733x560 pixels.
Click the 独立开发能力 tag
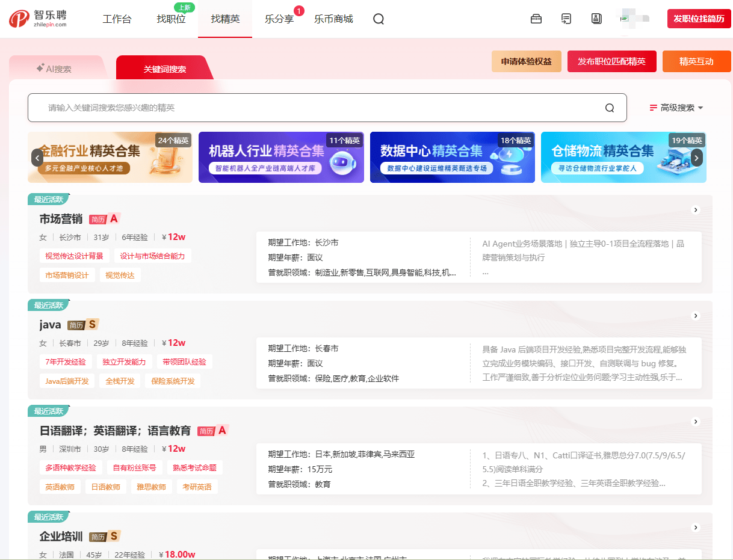(124, 362)
